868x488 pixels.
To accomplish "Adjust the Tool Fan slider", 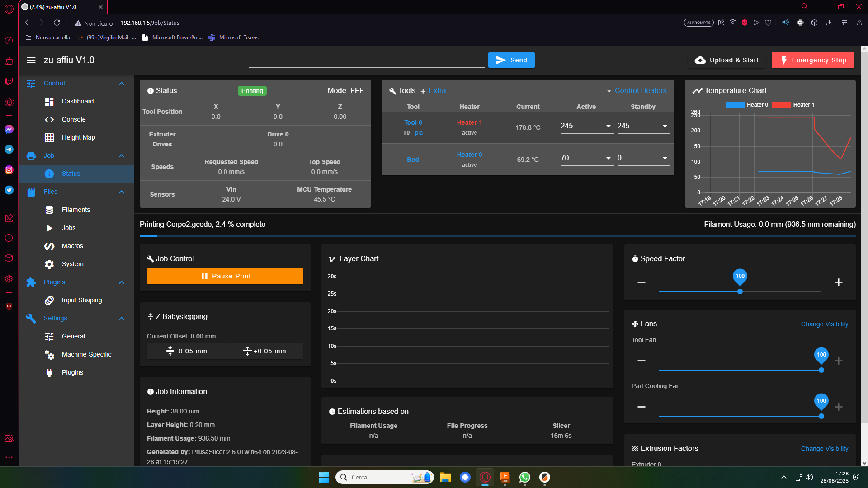I will point(740,370).
